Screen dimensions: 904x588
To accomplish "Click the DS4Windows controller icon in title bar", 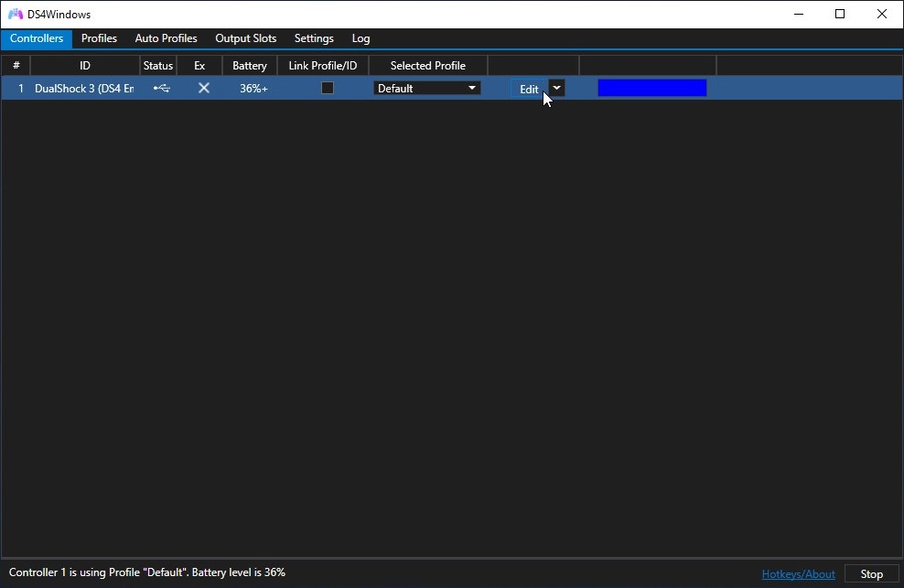I will click(x=15, y=14).
